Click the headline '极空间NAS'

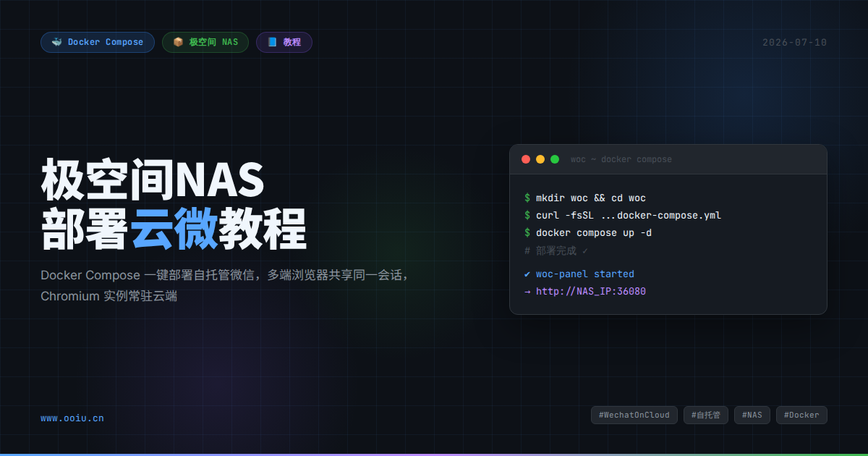click(153, 180)
